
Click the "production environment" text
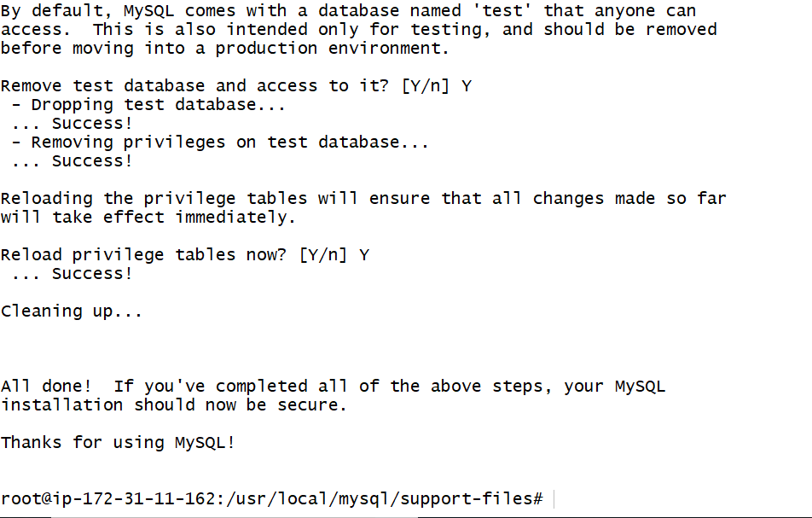pos(331,49)
